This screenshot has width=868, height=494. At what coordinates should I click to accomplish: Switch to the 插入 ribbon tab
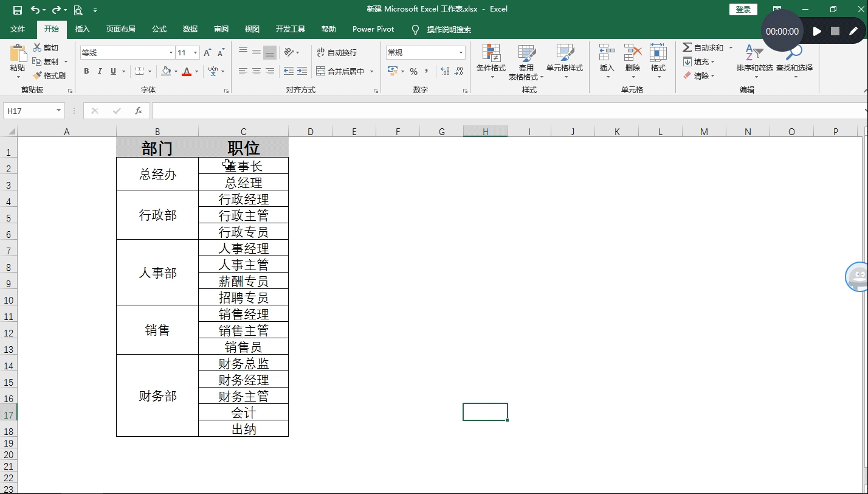pos(82,29)
